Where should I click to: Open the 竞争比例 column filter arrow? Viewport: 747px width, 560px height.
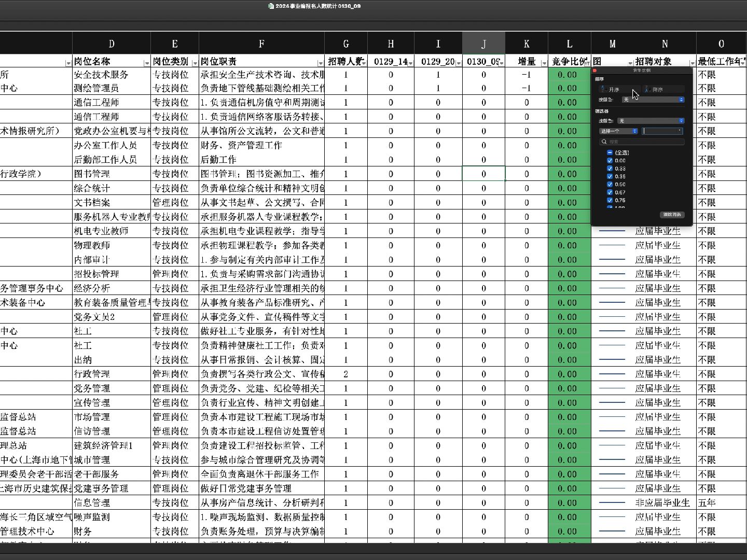pos(587,63)
